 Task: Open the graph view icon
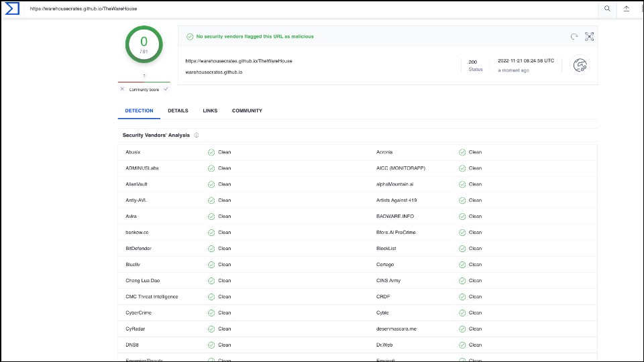click(x=590, y=36)
